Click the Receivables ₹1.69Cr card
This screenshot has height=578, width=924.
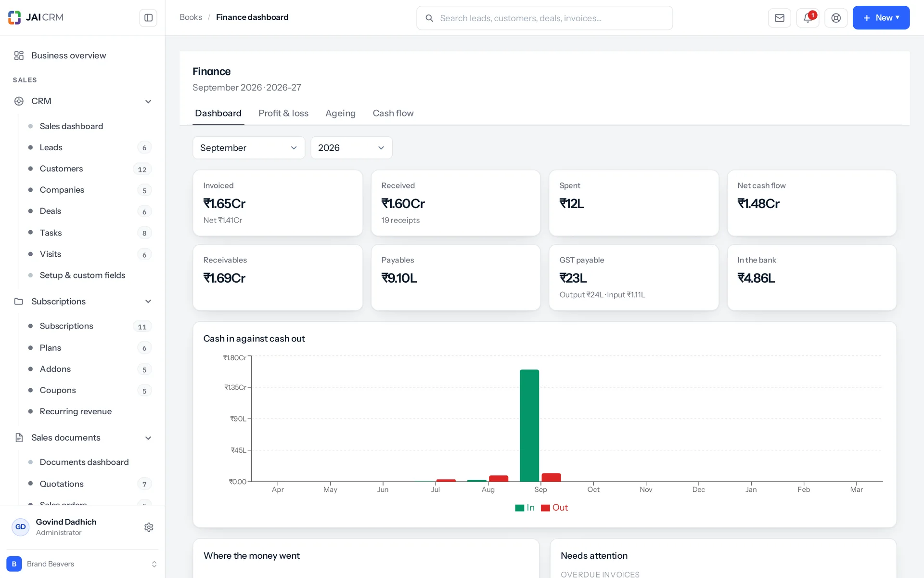click(x=278, y=277)
